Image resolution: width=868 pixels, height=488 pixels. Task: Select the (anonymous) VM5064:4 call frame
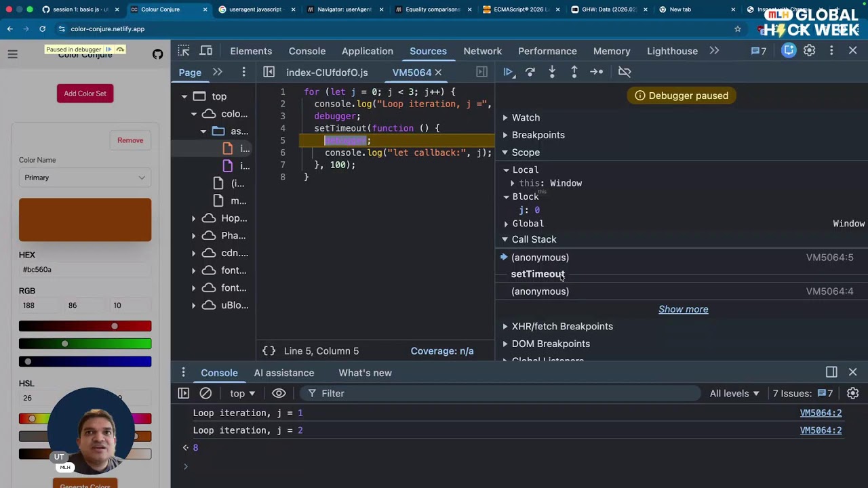pyautogui.click(x=682, y=291)
